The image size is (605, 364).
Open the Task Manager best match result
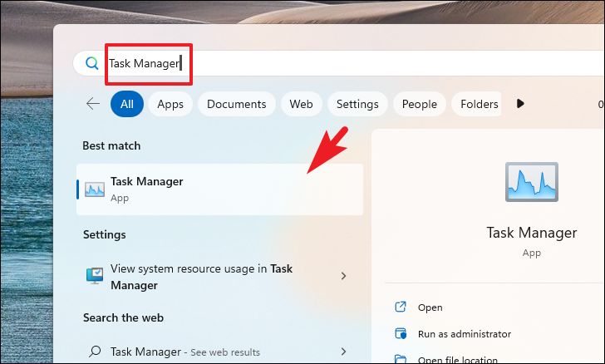pyautogui.click(x=219, y=189)
